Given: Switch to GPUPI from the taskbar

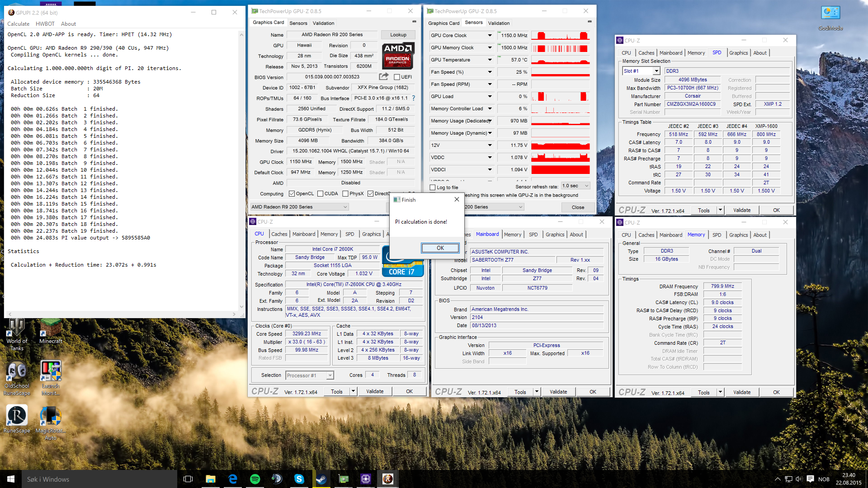Looking at the screenshot, I should 388,479.
